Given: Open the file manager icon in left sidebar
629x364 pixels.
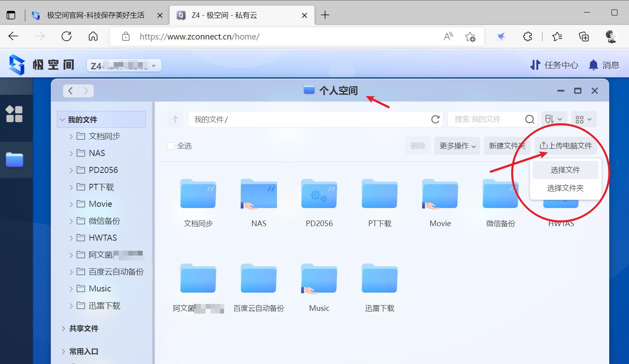Looking at the screenshot, I should [15, 160].
